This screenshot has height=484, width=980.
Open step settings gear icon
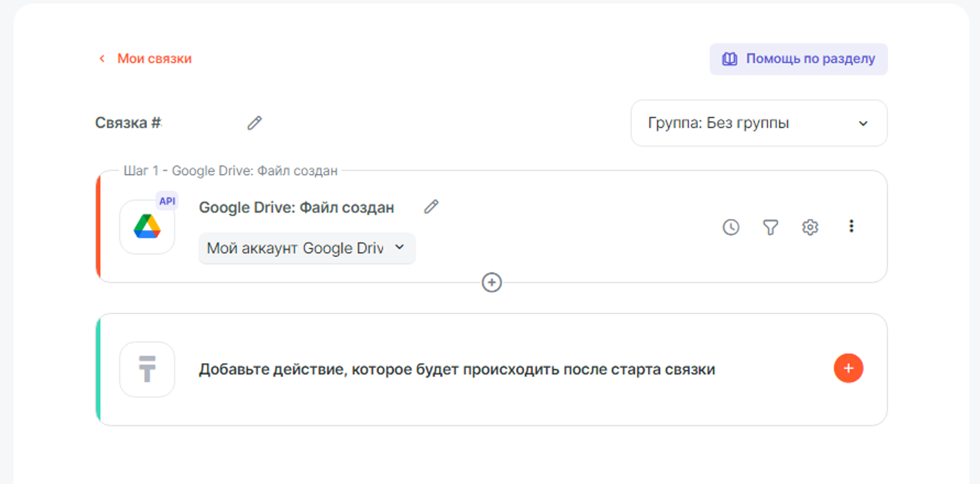tap(810, 226)
